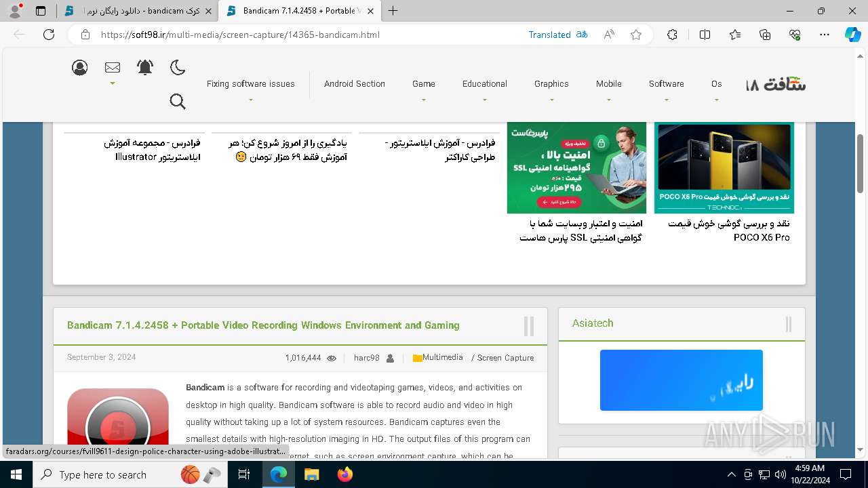
Task: Open Windows Start menu
Action: click(16, 474)
